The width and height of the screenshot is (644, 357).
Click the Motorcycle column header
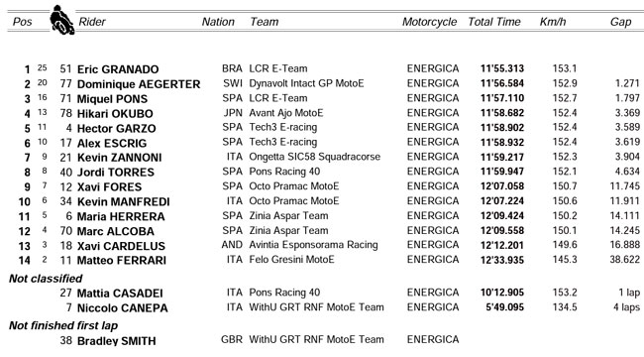coord(429,22)
